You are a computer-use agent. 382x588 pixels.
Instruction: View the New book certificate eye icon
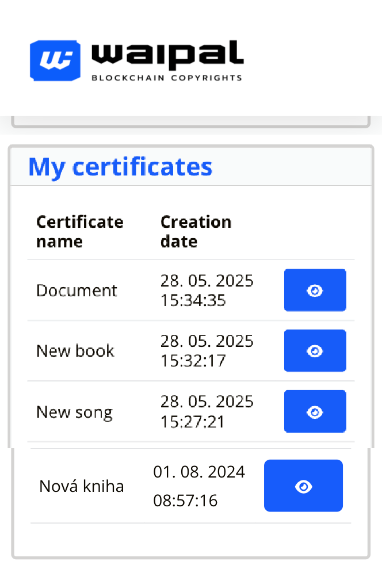click(315, 350)
